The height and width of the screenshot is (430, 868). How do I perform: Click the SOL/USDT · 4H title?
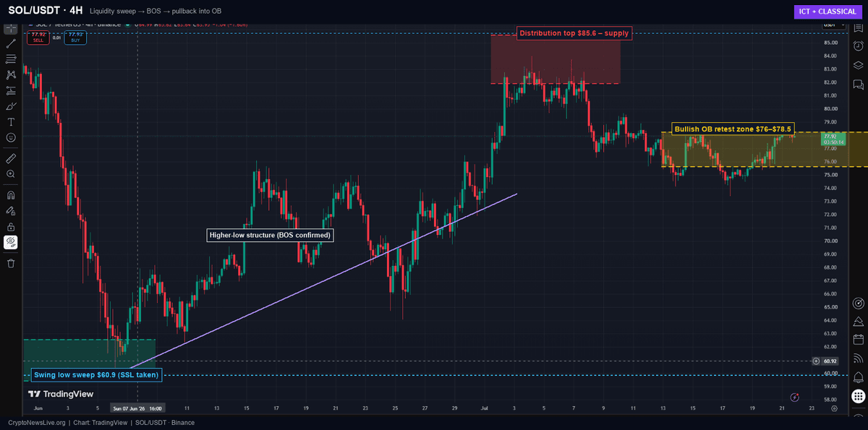click(46, 11)
